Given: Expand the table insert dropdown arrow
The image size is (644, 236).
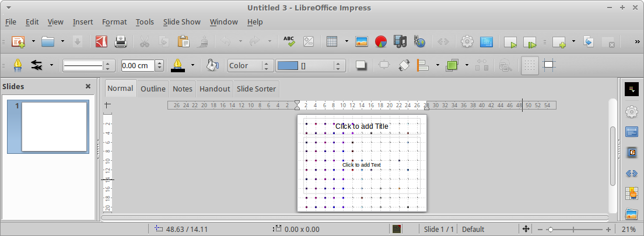Looking at the screenshot, I should 346,41.
